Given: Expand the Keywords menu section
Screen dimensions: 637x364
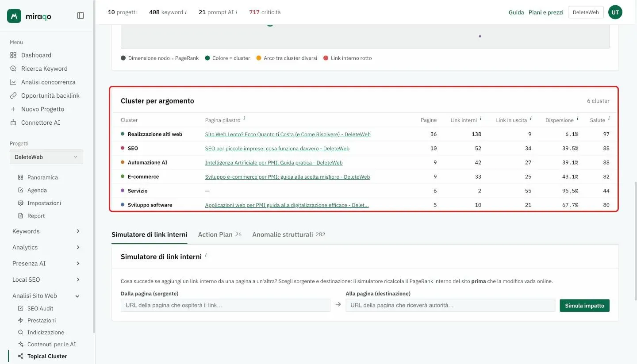Looking at the screenshot, I should point(46,231).
